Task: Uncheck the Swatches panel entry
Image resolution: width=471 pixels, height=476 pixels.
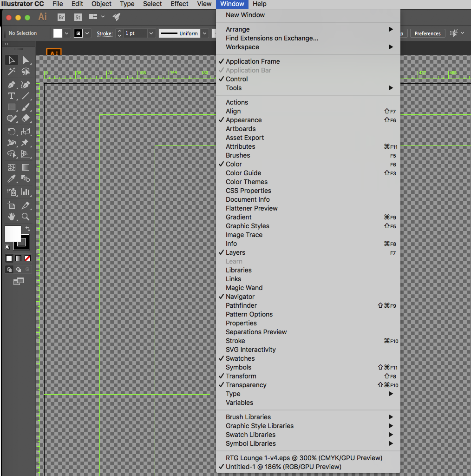Action: 308,358
